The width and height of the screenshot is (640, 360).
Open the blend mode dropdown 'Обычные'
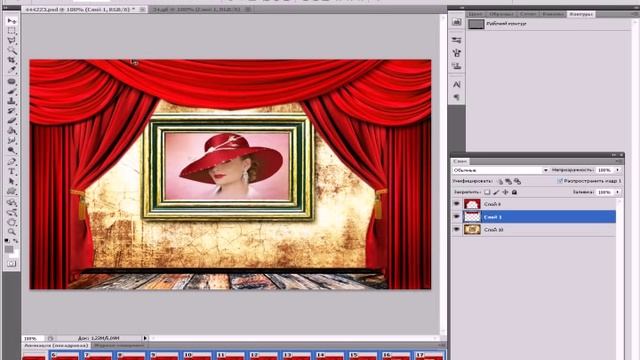(x=500, y=170)
